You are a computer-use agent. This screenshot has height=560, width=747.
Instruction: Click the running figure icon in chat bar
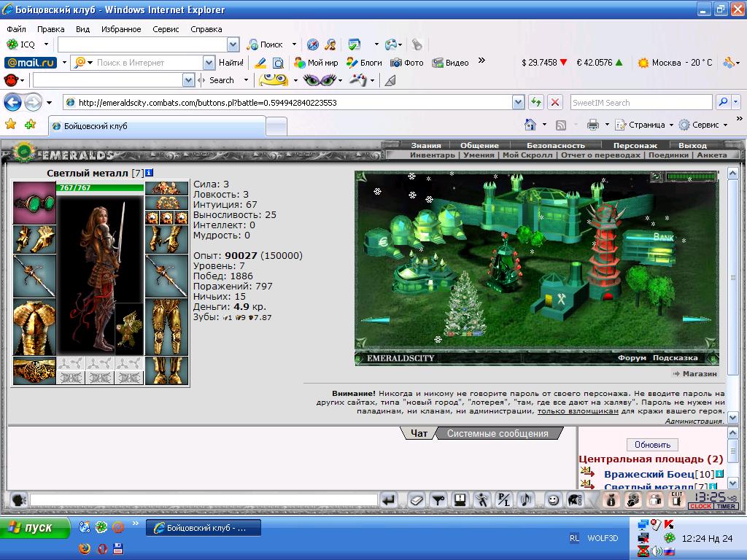click(482, 500)
